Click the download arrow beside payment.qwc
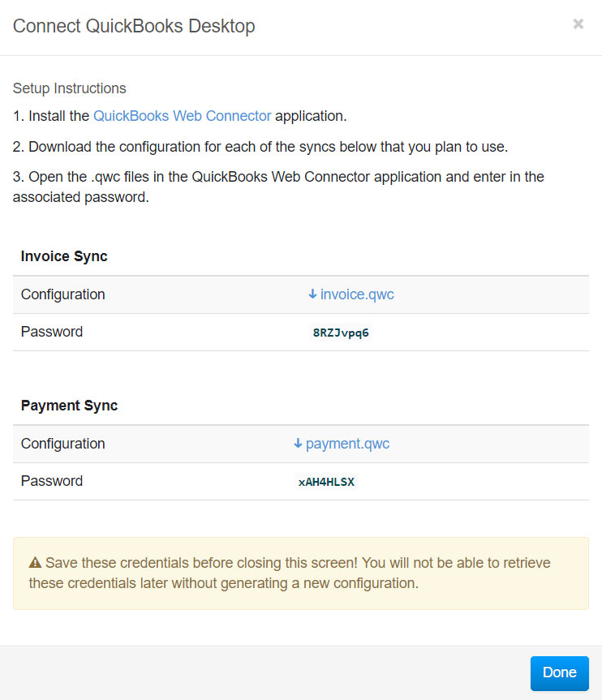Screen dimensions: 602x700 pos(298,444)
